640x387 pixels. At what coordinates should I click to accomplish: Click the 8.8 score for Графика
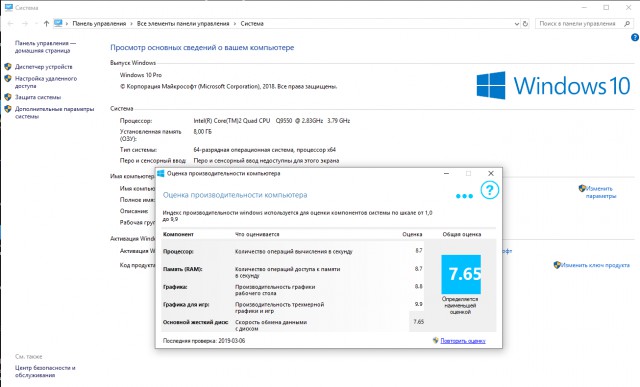coord(419,286)
